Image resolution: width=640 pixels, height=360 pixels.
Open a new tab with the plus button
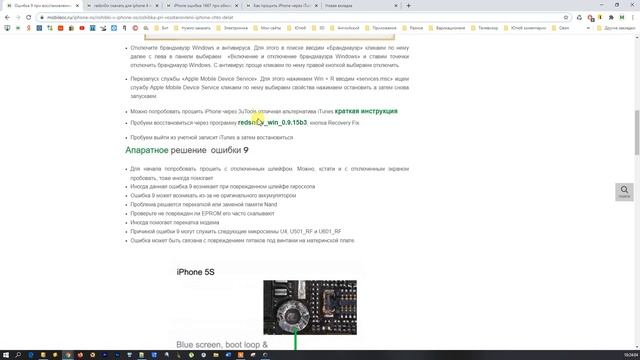point(408,6)
